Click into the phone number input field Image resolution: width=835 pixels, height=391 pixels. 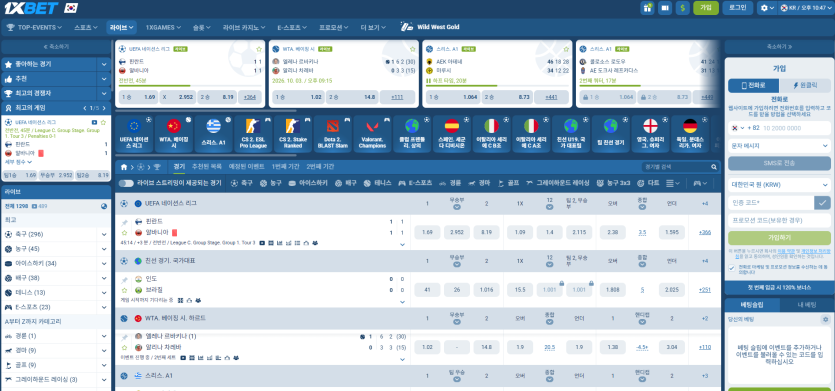coord(795,128)
